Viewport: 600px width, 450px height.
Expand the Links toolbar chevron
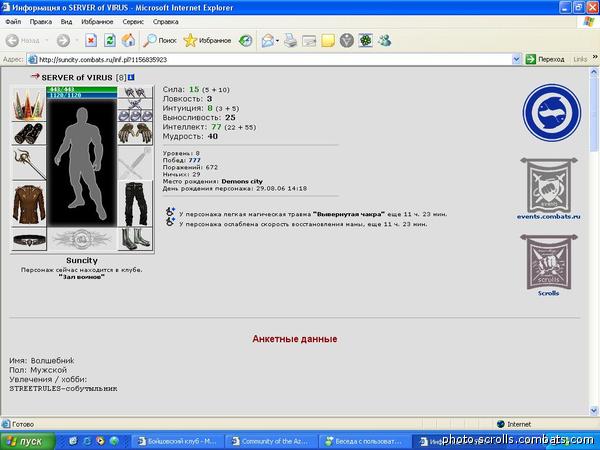595,57
